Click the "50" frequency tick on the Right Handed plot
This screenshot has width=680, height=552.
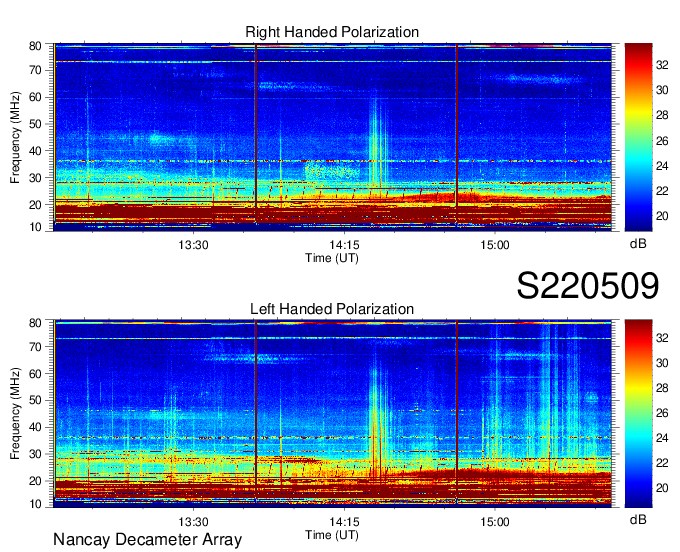(x=36, y=124)
